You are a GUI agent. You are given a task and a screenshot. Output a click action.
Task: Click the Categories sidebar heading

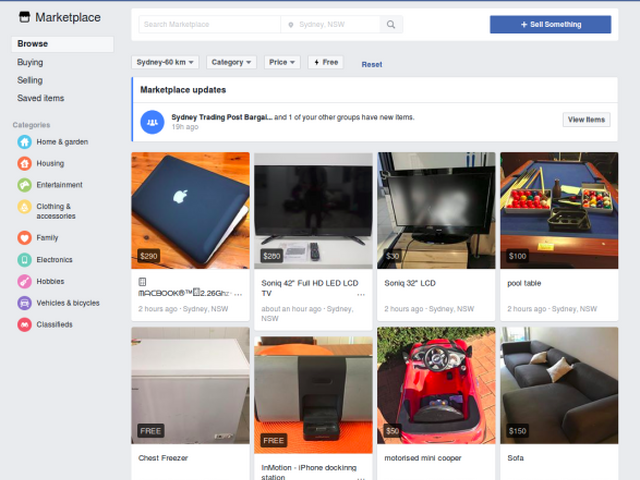(x=31, y=125)
